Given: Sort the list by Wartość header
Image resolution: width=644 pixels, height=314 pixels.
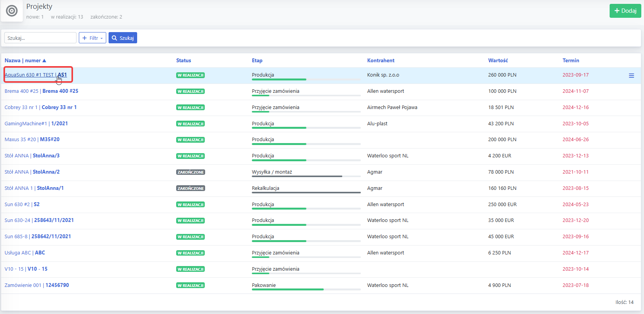Looking at the screenshot, I should [498, 61].
